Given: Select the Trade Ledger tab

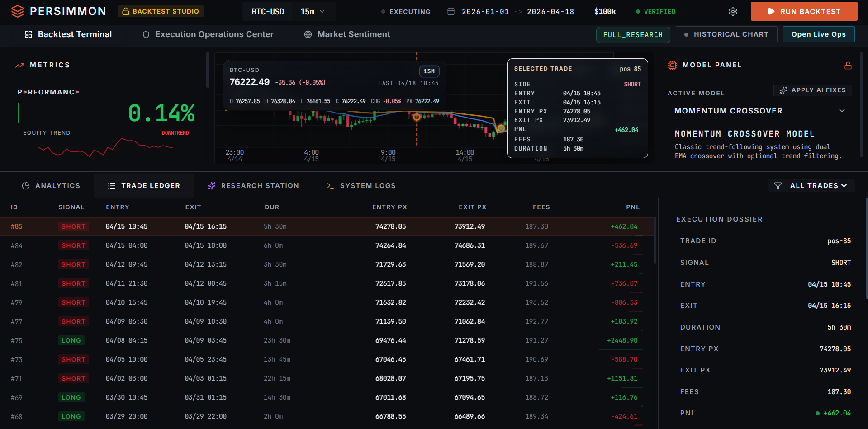Looking at the screenshot, I should click(x=144, y=186).
